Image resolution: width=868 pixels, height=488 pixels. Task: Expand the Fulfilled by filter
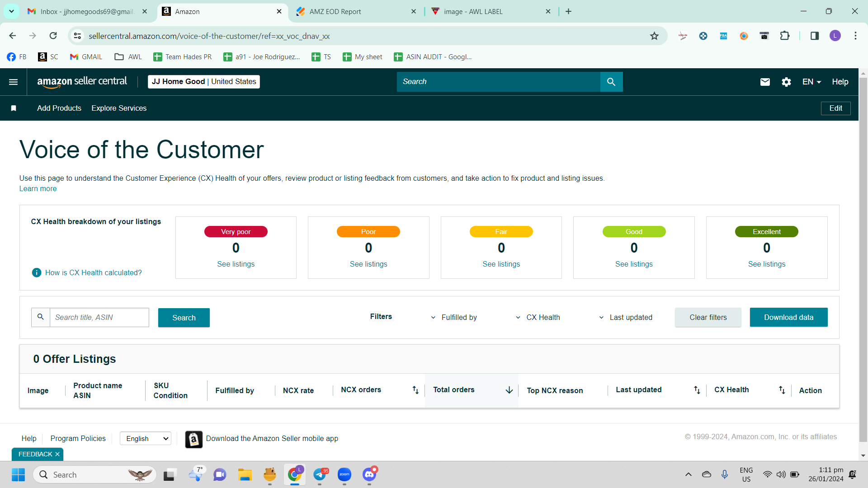point(453,318)
